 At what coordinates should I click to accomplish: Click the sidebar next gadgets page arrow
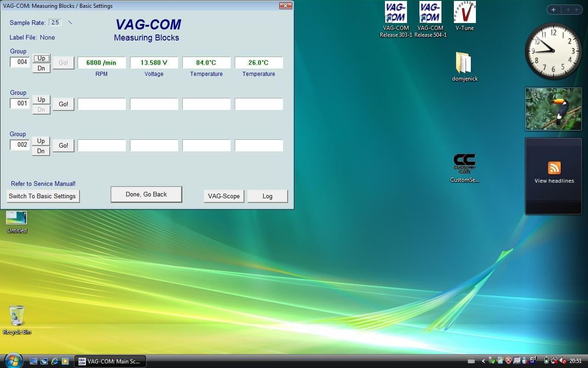pos(577,10)
